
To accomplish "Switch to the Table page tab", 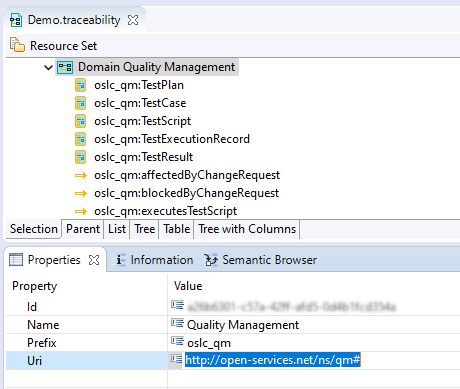I will 177,229.
